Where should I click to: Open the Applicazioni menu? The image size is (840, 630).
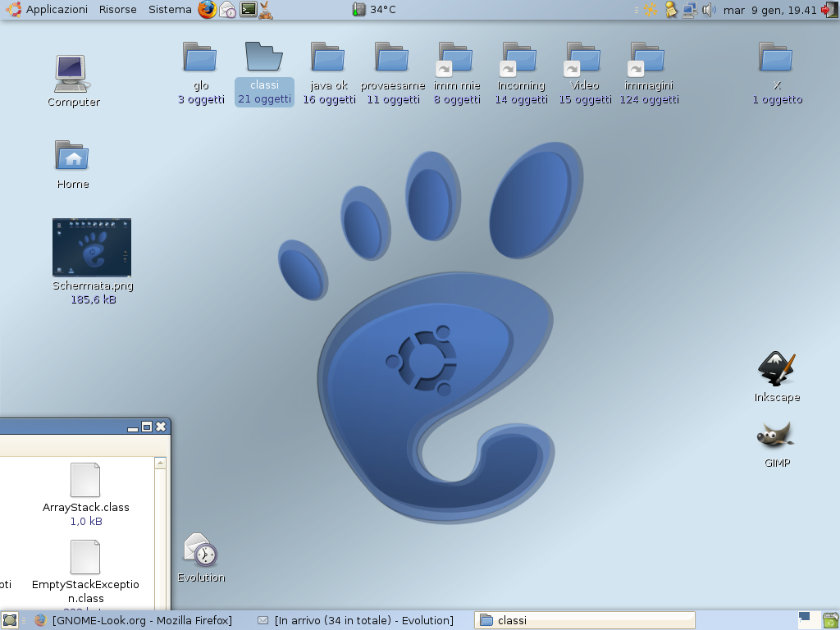coord(47,10)
